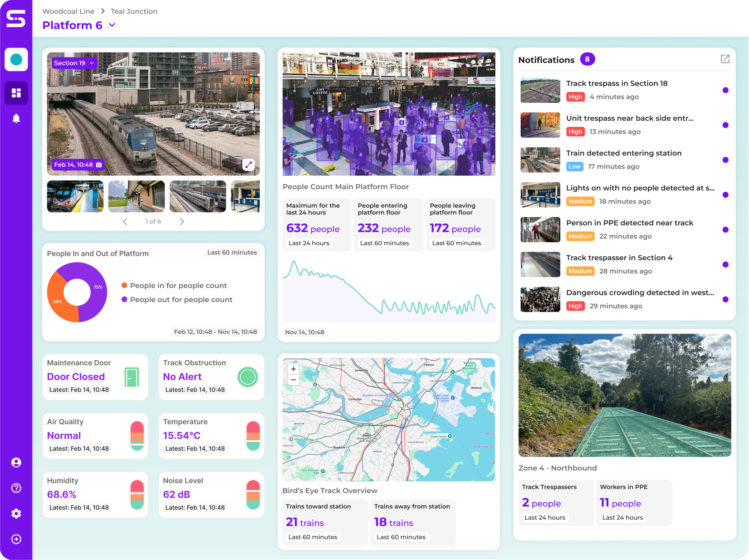Viewport: 749px width, 560px height.
Task: Navigate to Teal Junction breadcrumb
Action: 134,11
